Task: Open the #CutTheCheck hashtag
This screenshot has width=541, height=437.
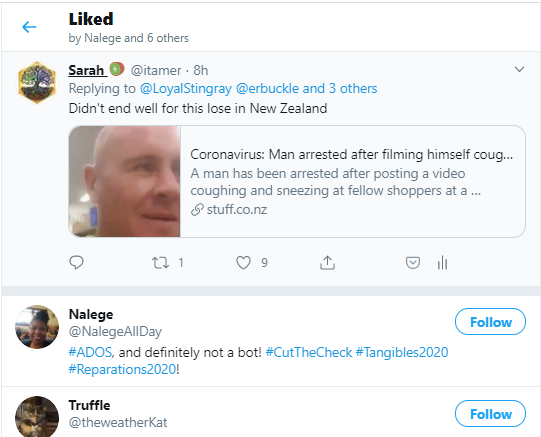Action: 309,352
